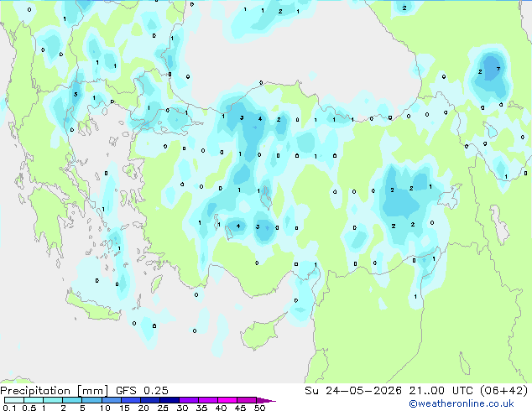Click the legend tick label "5" under the color bar

click(82, 408)
